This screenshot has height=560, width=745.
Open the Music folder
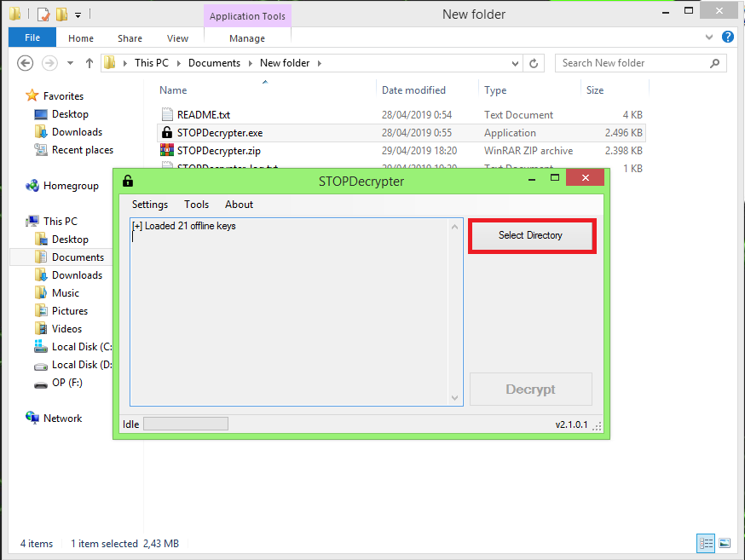[x=65, y=293]
